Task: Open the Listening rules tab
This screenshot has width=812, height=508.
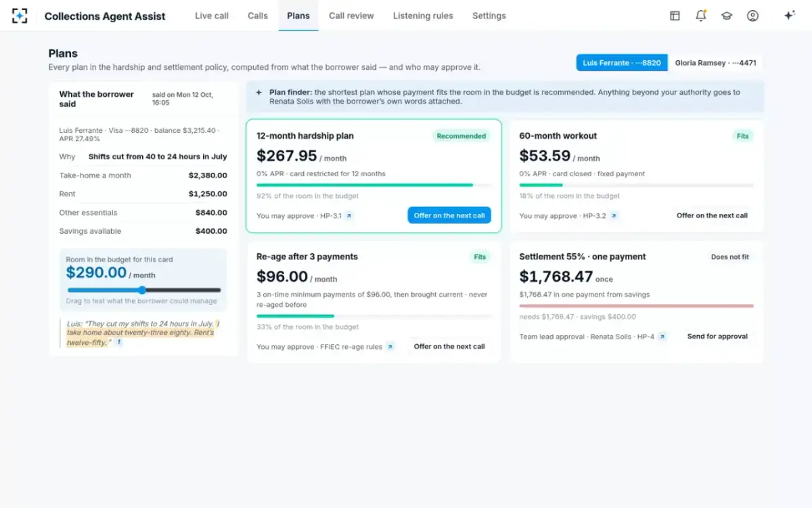Action: (x=423, y=16)
